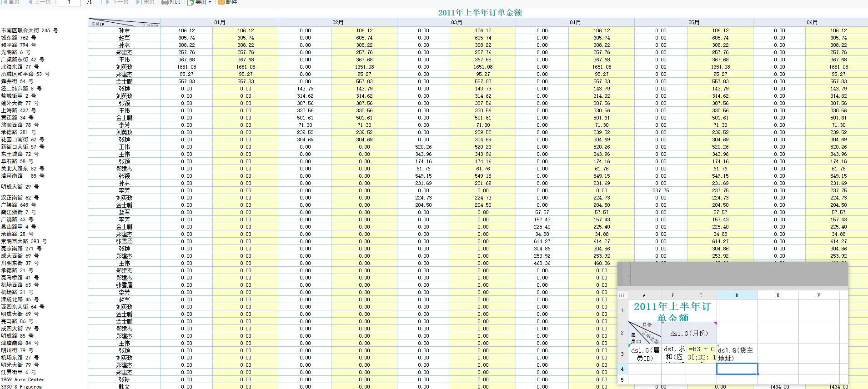
Task: Click the ds1.G(货主地址) cell
Action: (x=737, y=354)
